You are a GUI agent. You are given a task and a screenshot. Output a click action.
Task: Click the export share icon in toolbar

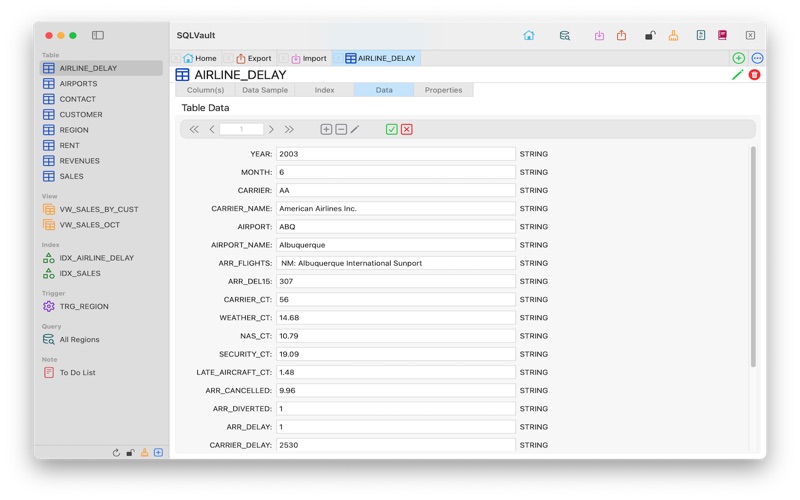click(x=621, y=35)
